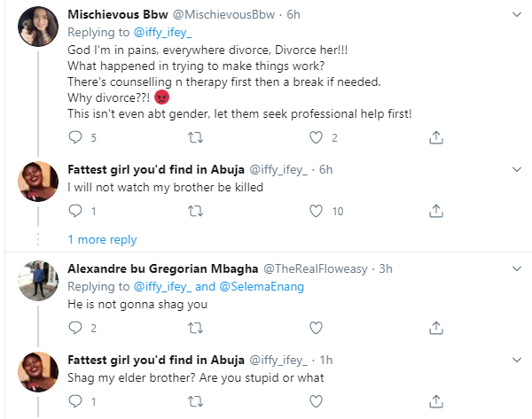The image size is (532, 419).
Task: Retweet Mischievous Bbw's divorce tweet
Action: tap(195, 137)
